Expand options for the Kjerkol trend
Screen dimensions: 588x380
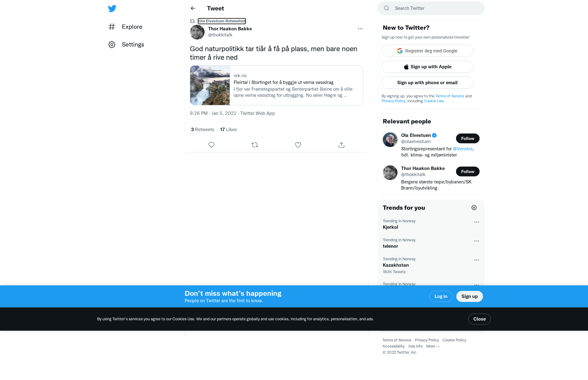point(477,222)
